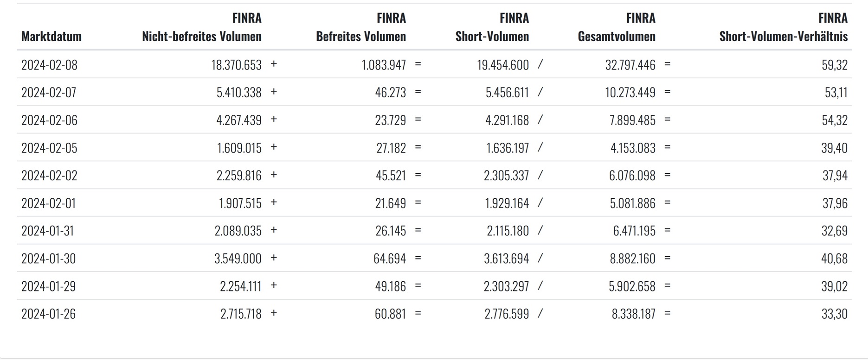
Task: Select the 2024-02-08 date cell
Action: (x=49, y=65)
